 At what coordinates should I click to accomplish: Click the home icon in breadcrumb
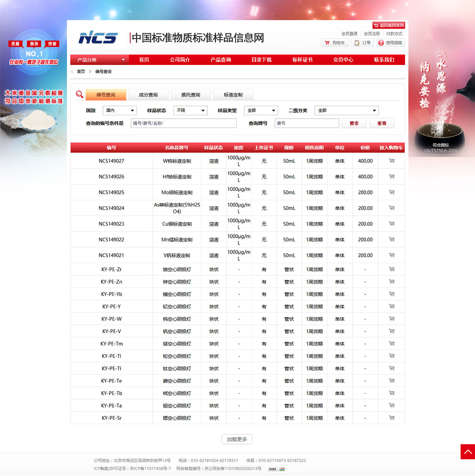[x=72, y=72]
